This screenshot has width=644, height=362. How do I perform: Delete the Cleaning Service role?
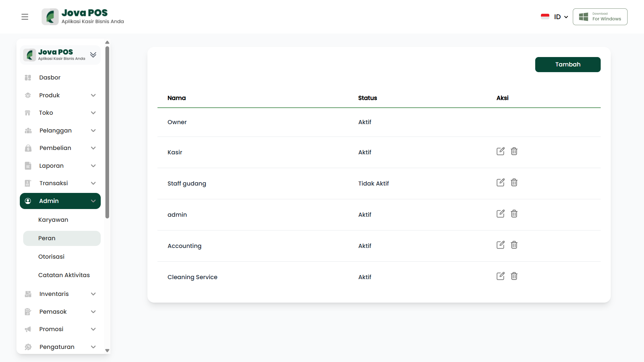[514, 276]
